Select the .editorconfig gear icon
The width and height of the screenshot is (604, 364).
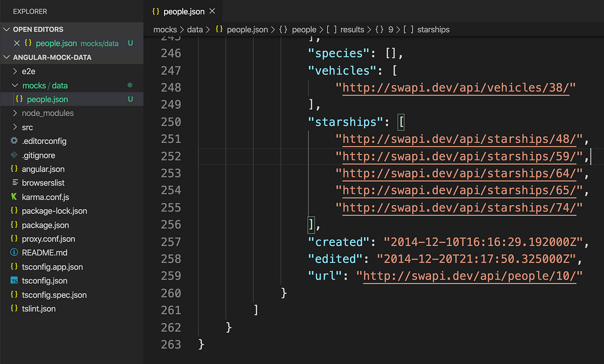click(x=14, y=141)
